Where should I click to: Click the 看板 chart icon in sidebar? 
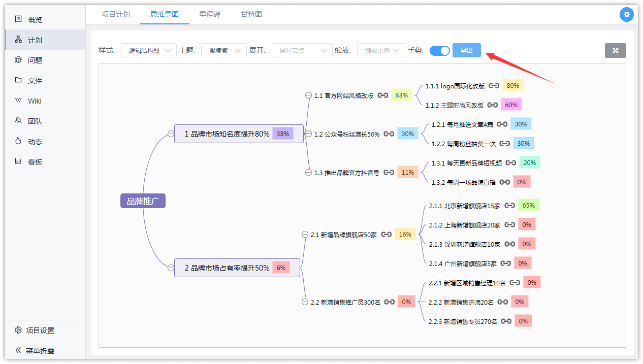tap(18, 161)
